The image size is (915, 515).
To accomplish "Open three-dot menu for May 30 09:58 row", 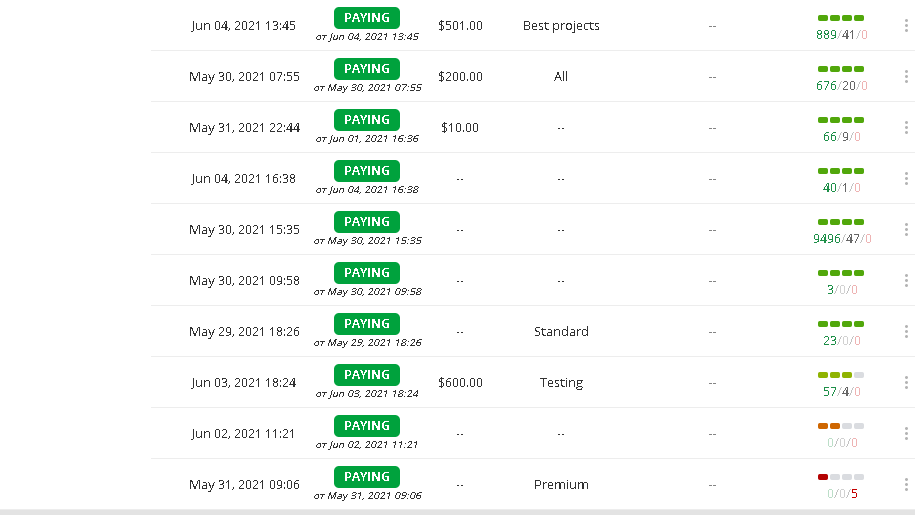I will coord(906,281).
